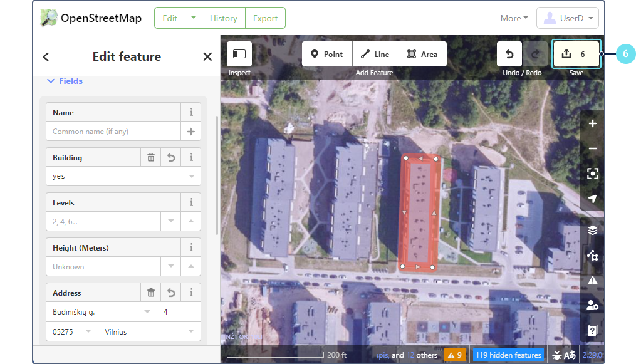The height and width of the screenshot is (364, 636).
Task: Select the Add Line tool
Action: pyautogui.click(x=375, y=54)
